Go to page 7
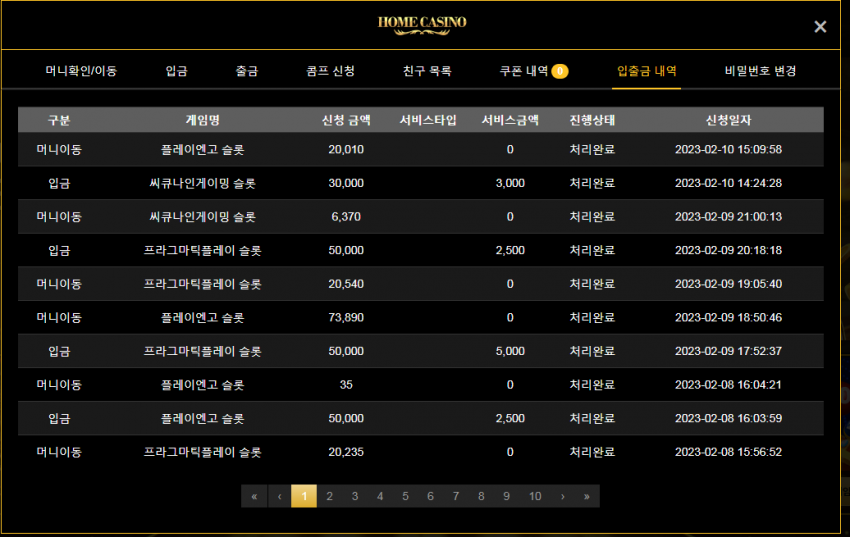This screenshot has height=537, width=850. [456, 496]
